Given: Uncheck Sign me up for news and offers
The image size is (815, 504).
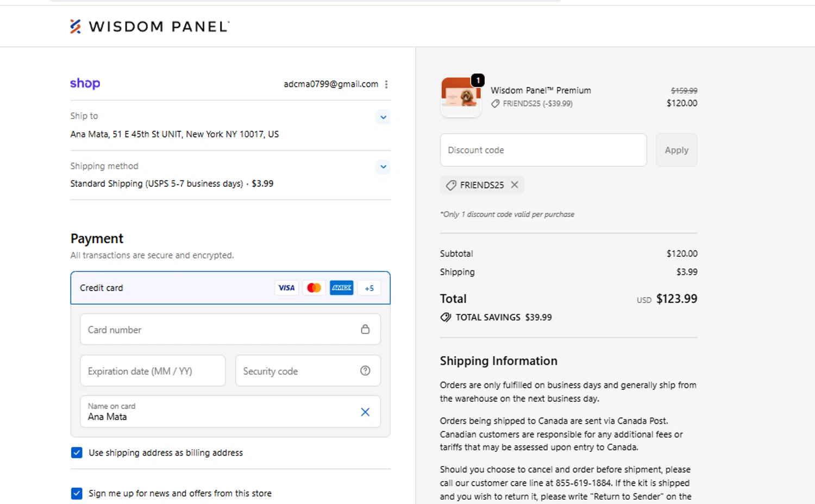Looking at the screenshot, I should coord(77,493).
